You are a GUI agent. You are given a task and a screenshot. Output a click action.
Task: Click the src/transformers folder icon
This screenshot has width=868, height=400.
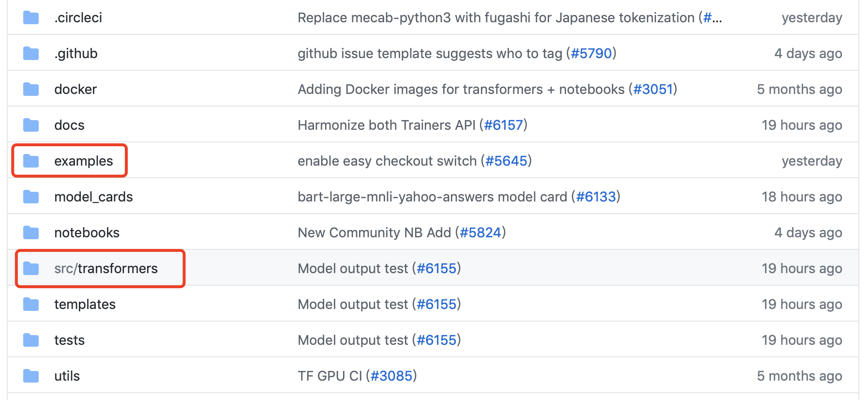[31, 269]
